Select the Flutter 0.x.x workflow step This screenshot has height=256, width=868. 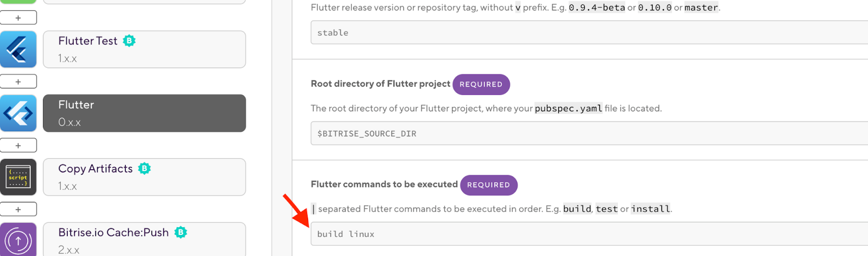click(x=144, y=113)
